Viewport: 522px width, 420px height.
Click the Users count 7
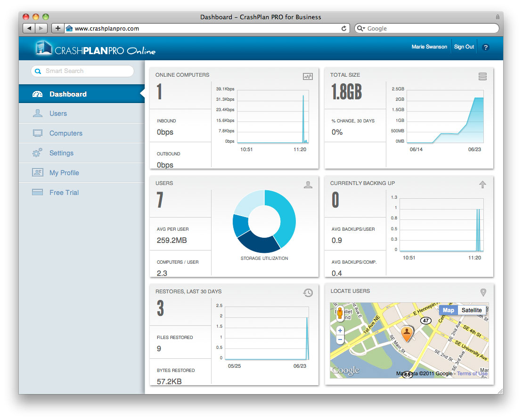click(x=160, y=200)
